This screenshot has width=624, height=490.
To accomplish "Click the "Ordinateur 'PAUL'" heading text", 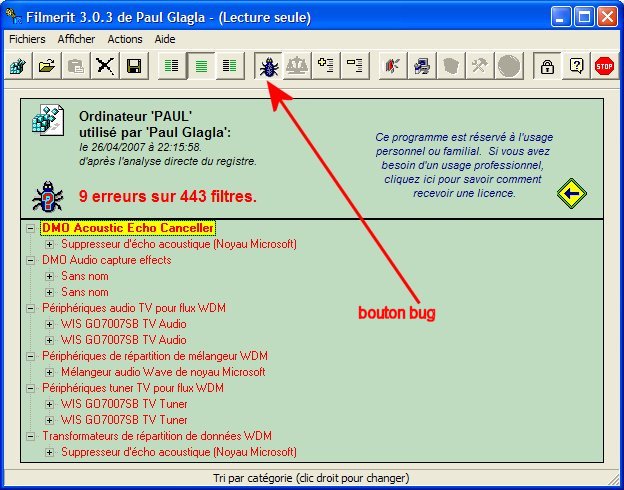I will pos(135,116).
